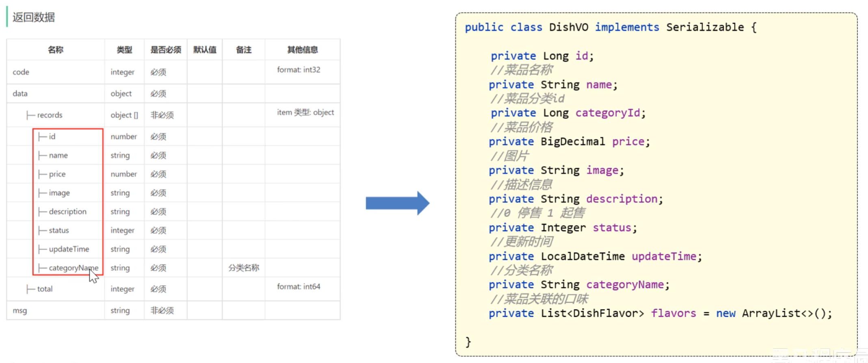Click the '默认值' column header
Image resolution: width=868 pixels, height=363 pixels.
[205, 50]
